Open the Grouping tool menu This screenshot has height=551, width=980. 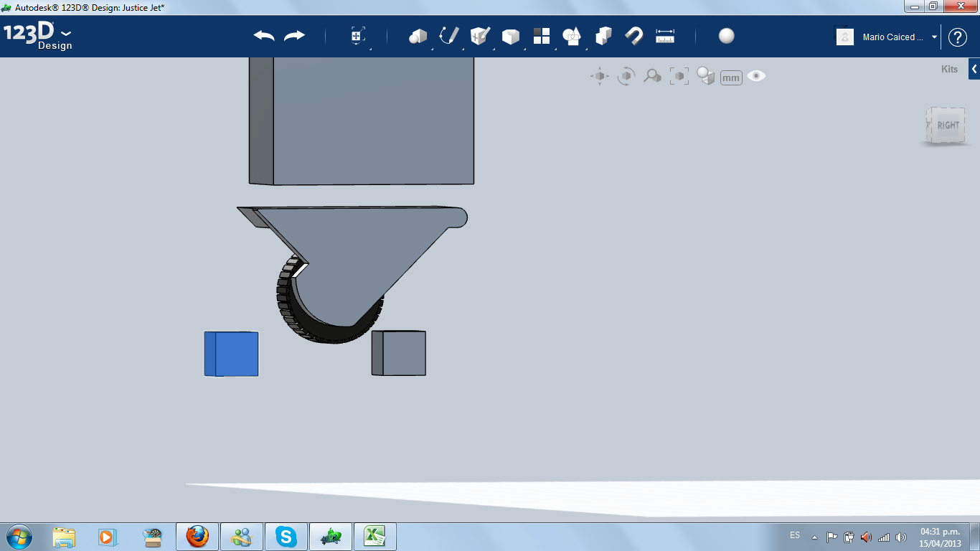point(572,36)
